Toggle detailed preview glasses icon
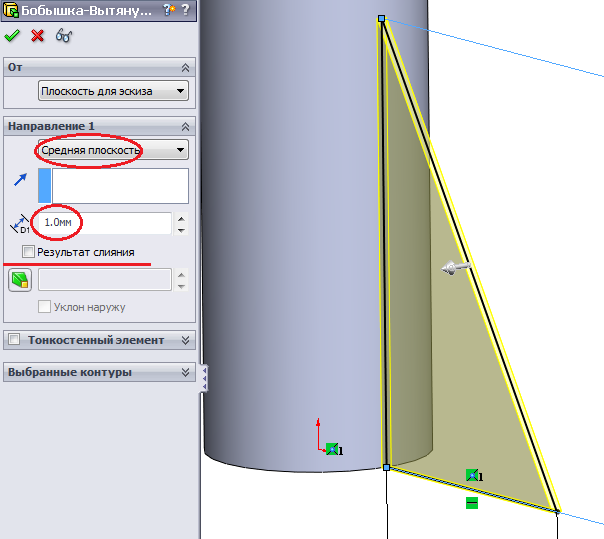Viewport: 604px width, 539px height. (64, 36)
